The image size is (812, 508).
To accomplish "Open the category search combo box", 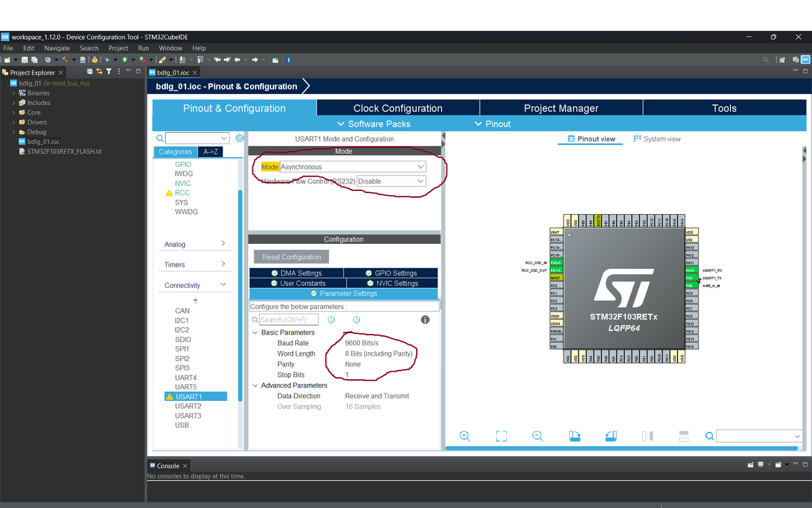I will pos(197,138).
